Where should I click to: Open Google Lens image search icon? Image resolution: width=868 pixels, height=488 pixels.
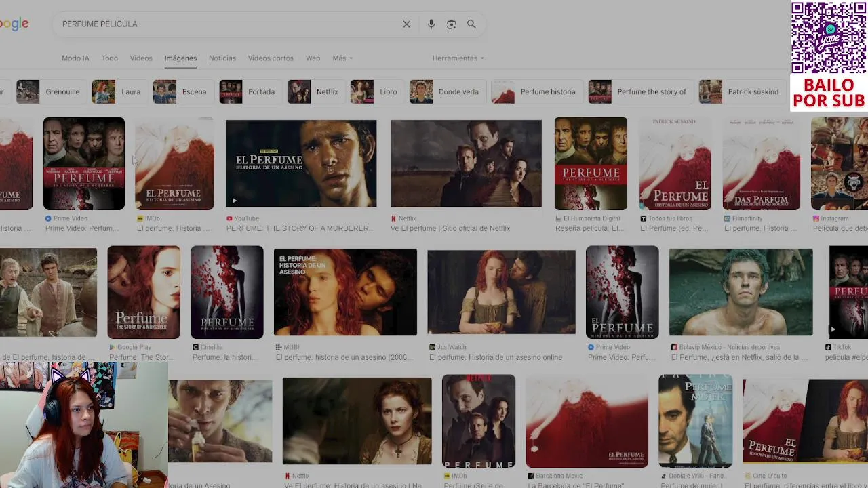point(451,24)
